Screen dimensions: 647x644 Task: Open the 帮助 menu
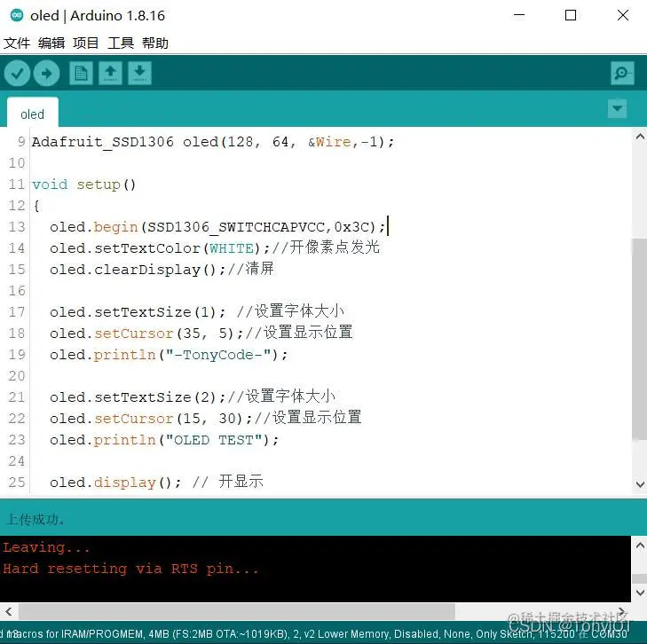tap(155, 43)
